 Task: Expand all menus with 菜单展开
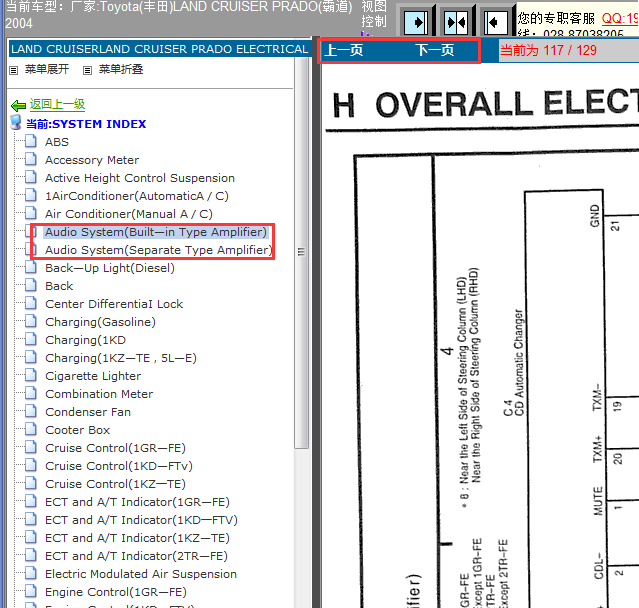(x=47, y=69)
